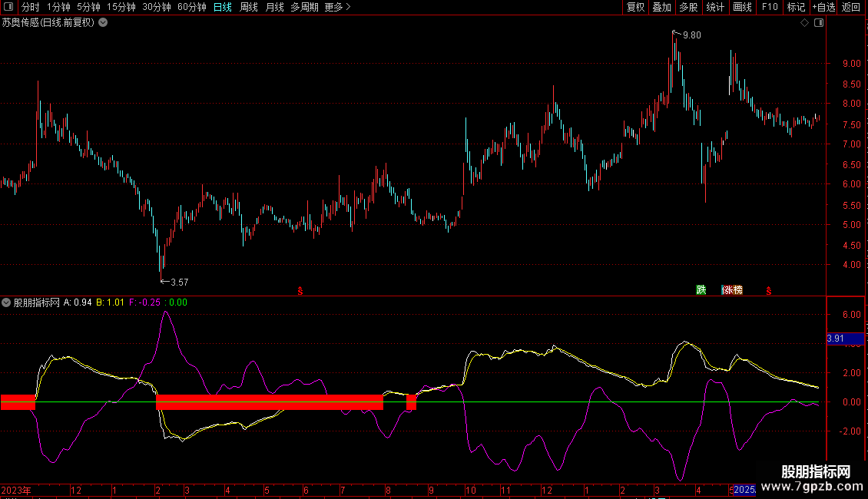Viewport: 868px width, 499px height.
Task: Click the 6.00 price axis label
Action: [851, 184]
